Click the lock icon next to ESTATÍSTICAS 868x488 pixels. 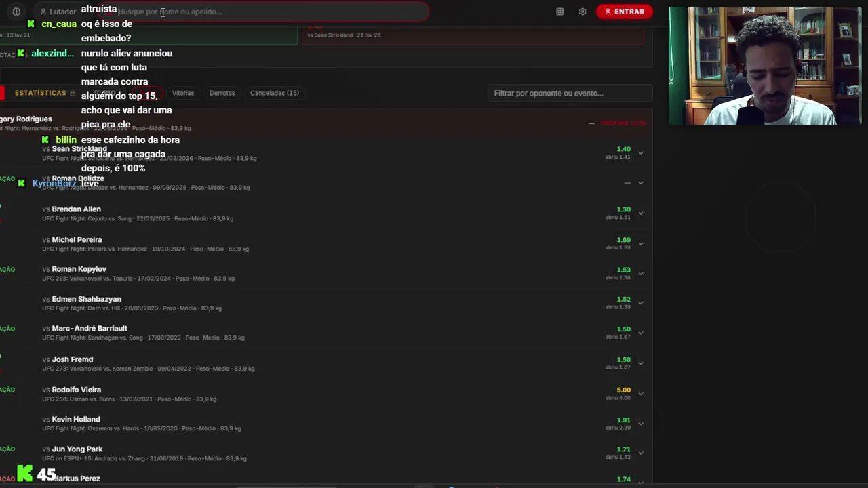(73, 93)
